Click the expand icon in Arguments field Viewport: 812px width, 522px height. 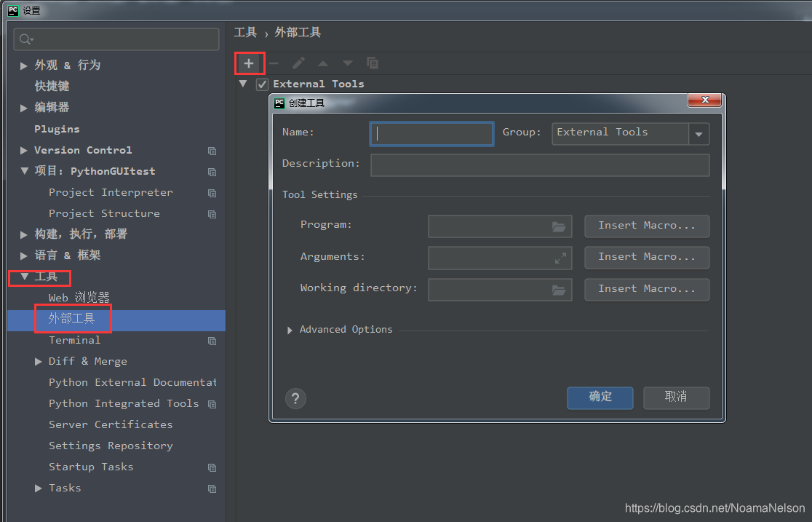[560, 258]
